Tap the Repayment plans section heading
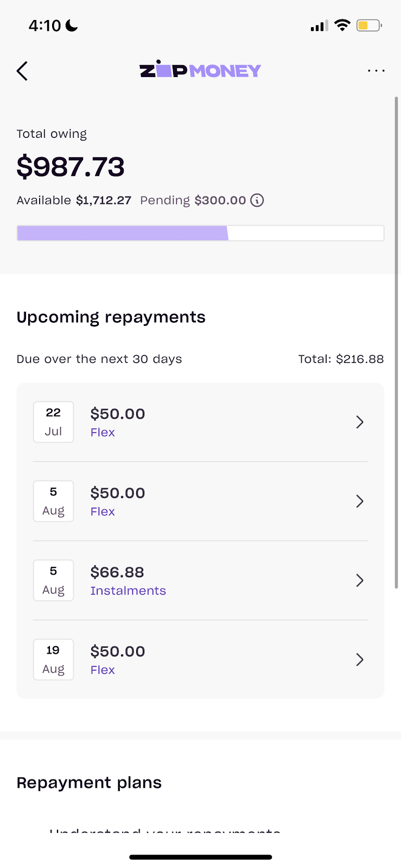The image size is (401, 868). 89,782
